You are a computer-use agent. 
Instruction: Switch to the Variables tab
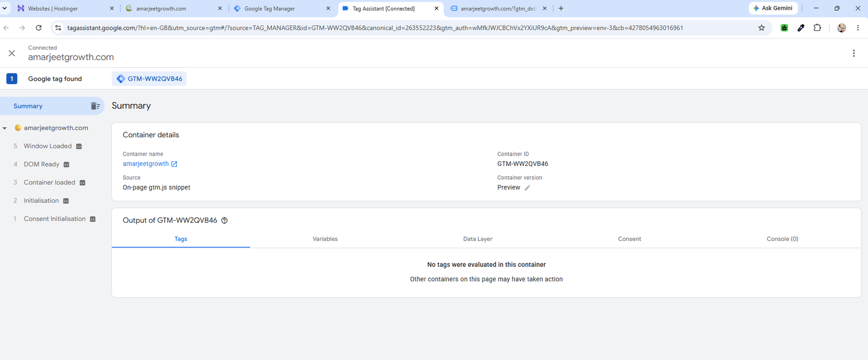coord(325,239)
